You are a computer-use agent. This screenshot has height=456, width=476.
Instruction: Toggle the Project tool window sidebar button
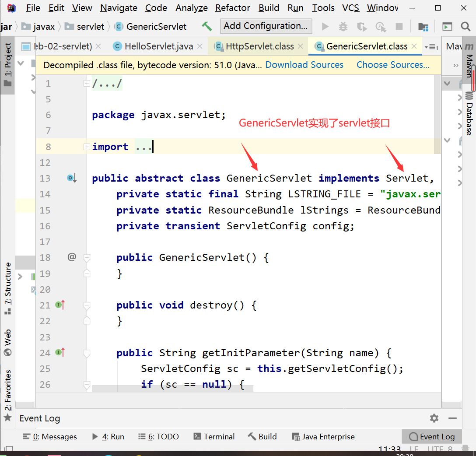pyautogui.click(x=8, y=66)
